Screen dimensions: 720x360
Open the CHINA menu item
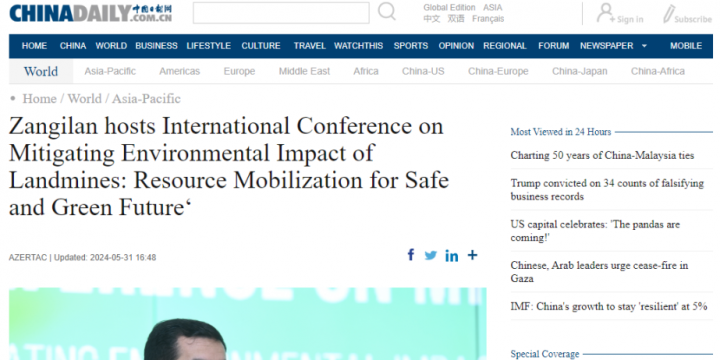click(73, 46)
